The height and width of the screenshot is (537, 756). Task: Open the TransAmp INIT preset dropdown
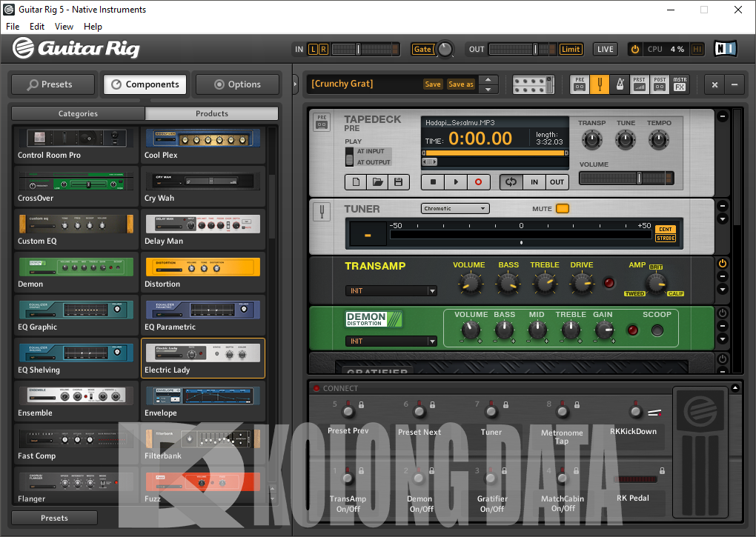[391, 291]
